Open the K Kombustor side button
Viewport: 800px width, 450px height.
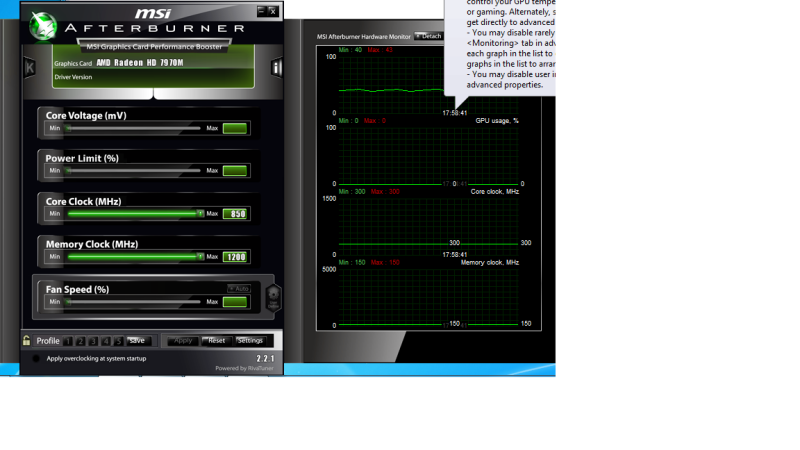tap(30, 67)
